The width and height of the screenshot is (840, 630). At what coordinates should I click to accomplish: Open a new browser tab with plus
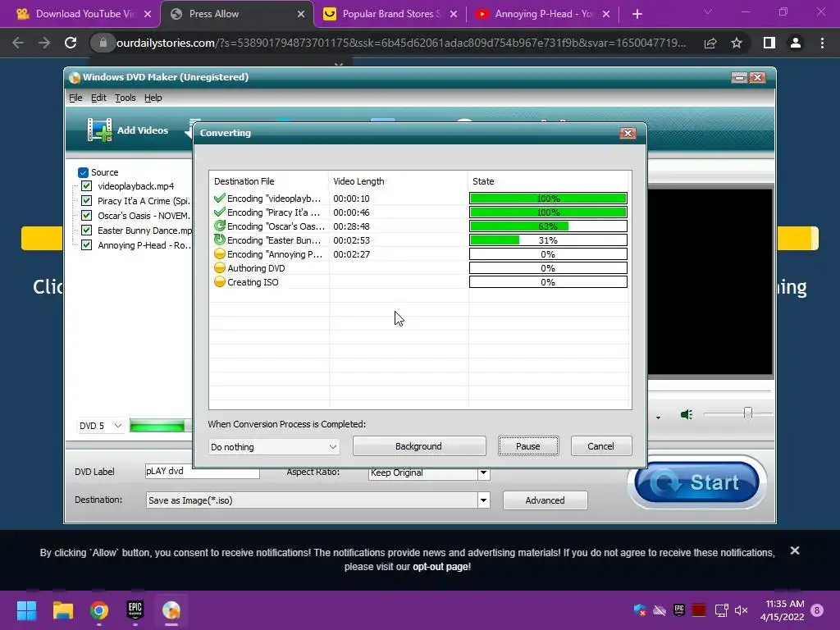click(637, 14)
